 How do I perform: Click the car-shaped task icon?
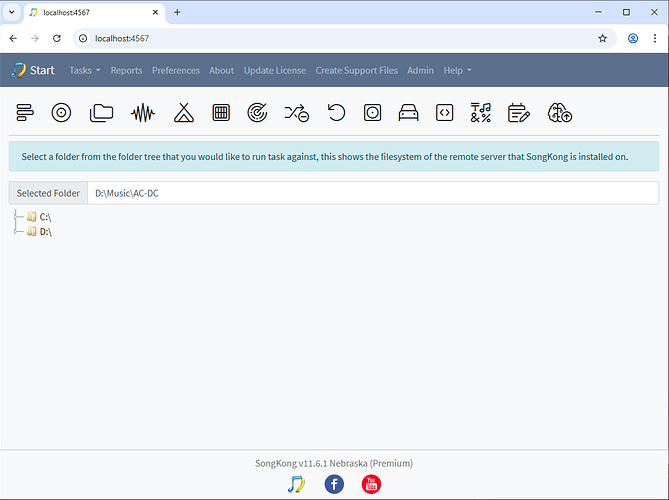[408, 113]
